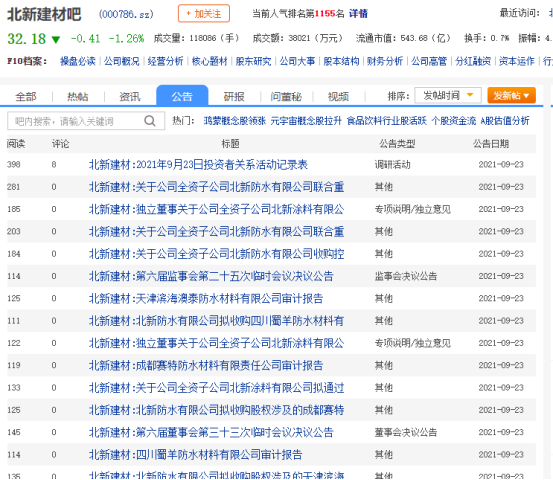Open the 2021年9月23日投资者关系活动记录表 announcement

198,165
